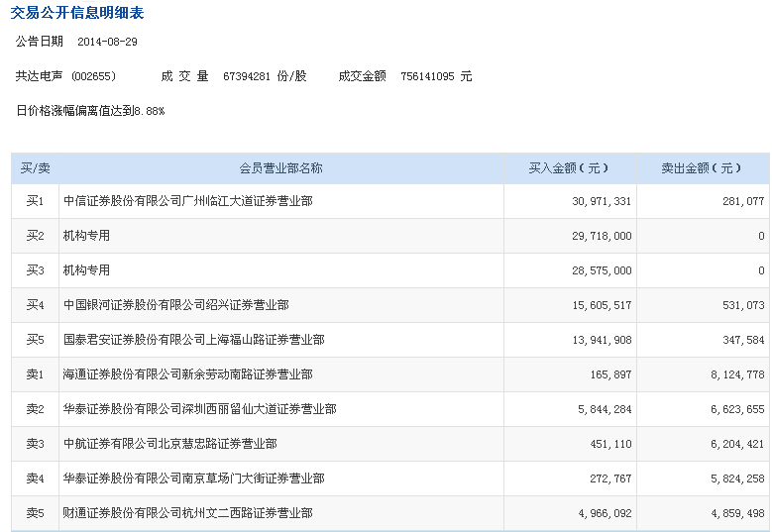The width and height of the screenshot is (772, 532).
Task: Click 中信证券广州临江大道证券营业部 name
Action: pos(188,201)
